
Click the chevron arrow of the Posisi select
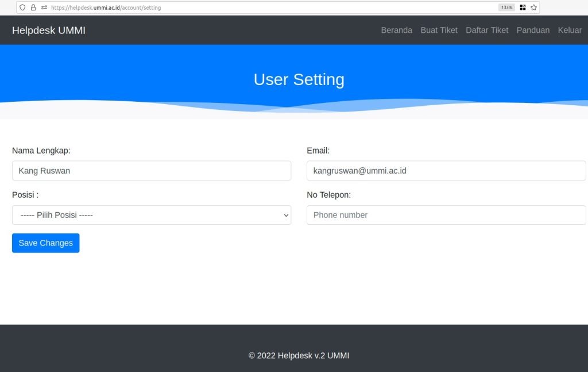tap(286, 216)
